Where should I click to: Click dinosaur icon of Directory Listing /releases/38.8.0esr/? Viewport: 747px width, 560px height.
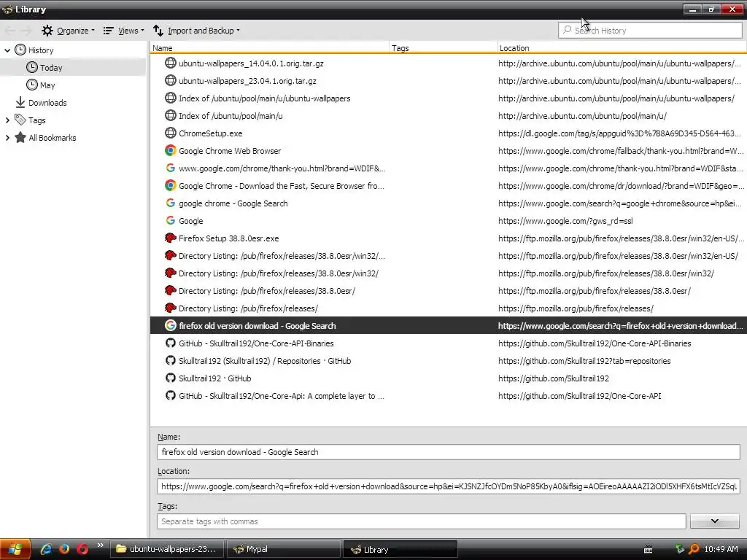point(170,290)
